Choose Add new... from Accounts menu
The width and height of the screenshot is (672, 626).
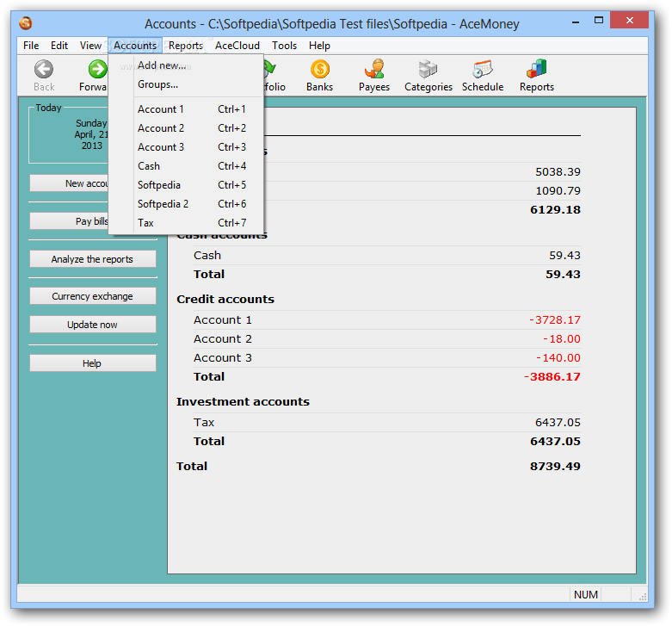pos(186,65)
